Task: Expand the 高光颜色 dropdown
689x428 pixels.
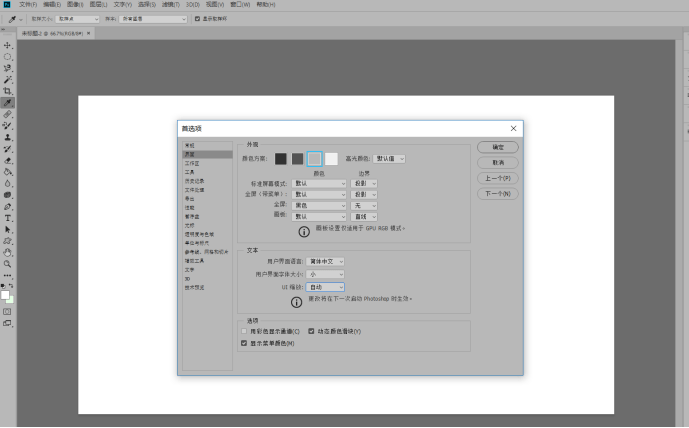Action: tap(390, 158)
